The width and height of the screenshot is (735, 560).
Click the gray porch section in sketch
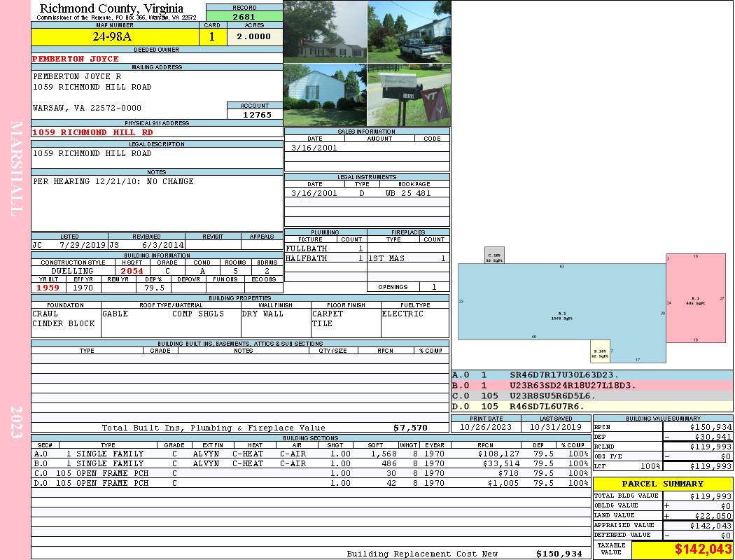494,255
